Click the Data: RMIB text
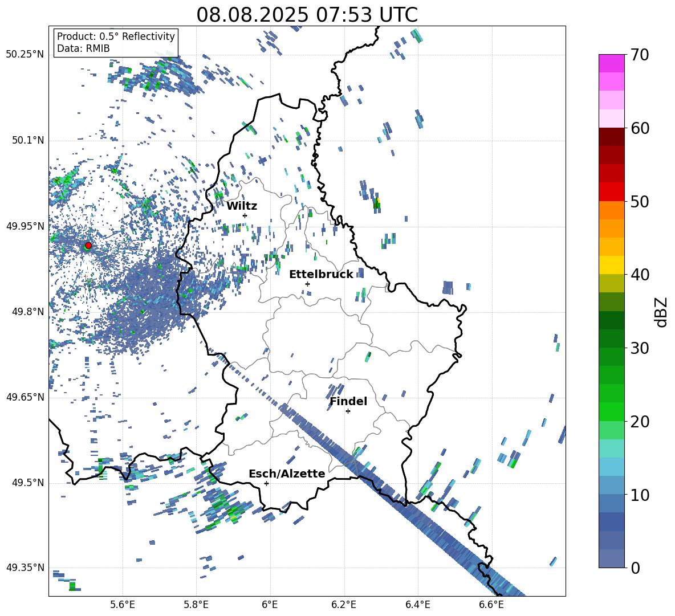Image resolution: width=675 pixels, height=616 pixels. [83, 48]
